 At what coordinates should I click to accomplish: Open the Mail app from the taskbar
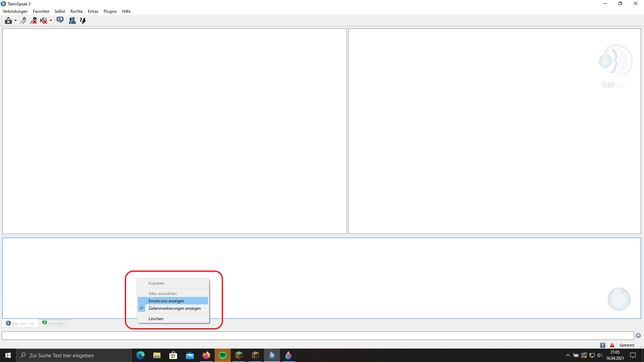tap(190, 355)
